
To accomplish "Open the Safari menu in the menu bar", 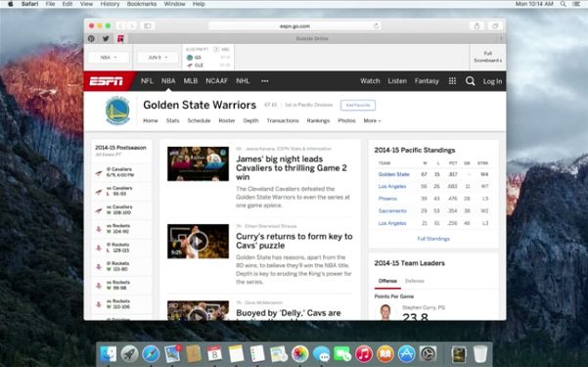I will (x=30, y=4).
